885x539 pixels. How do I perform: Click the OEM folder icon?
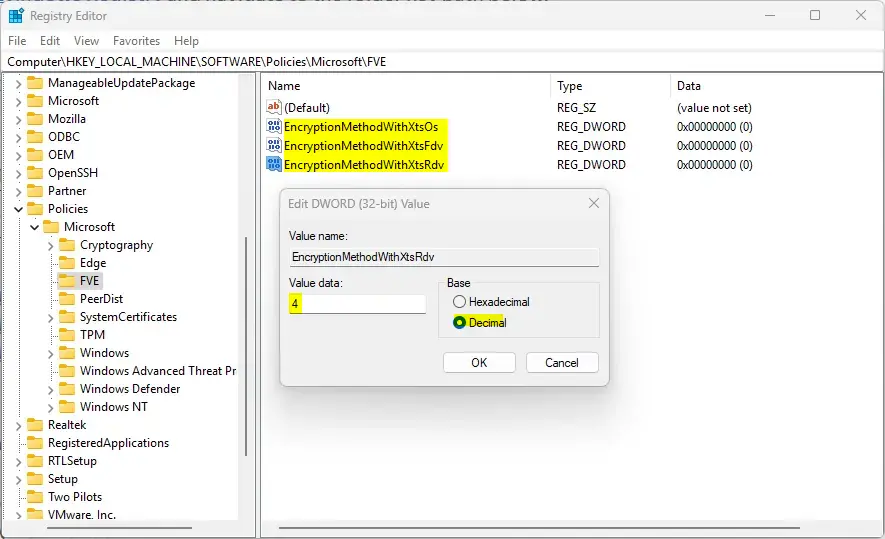click(35, 155)
